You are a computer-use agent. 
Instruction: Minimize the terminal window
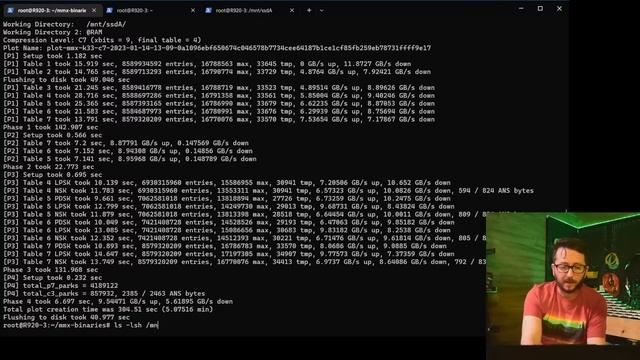click(x=521, y=9)
